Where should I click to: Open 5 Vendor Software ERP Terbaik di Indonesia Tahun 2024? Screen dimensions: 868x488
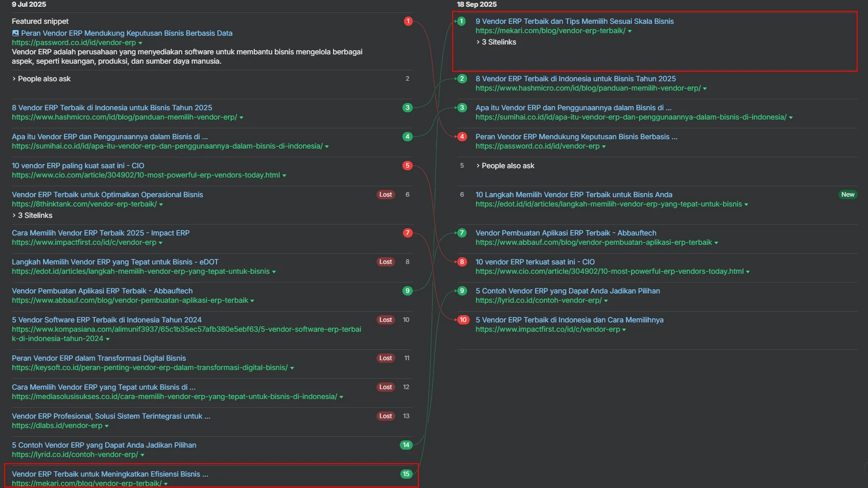107,320
